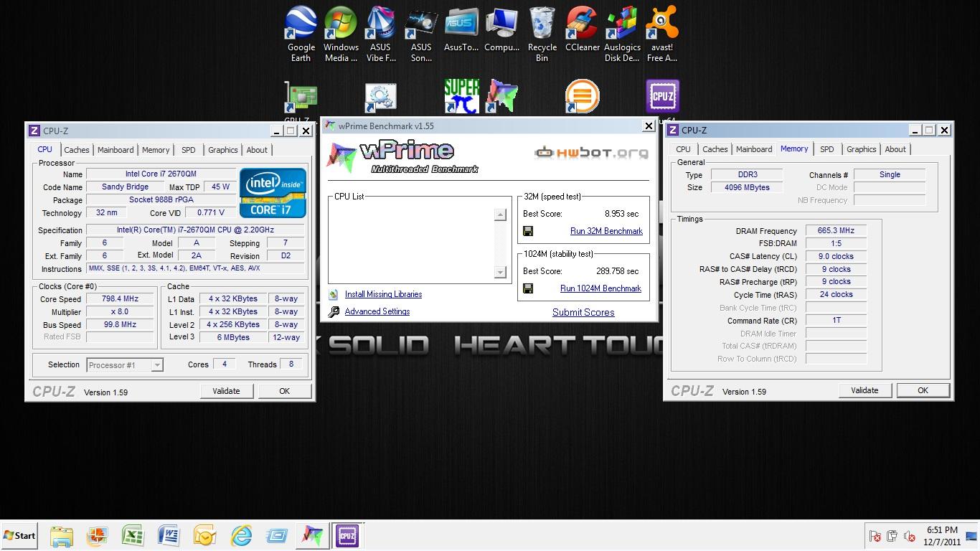Switch to CPU tab in right CPU-Z
Viewport: 980px width, 551px height.
[683, 149]
